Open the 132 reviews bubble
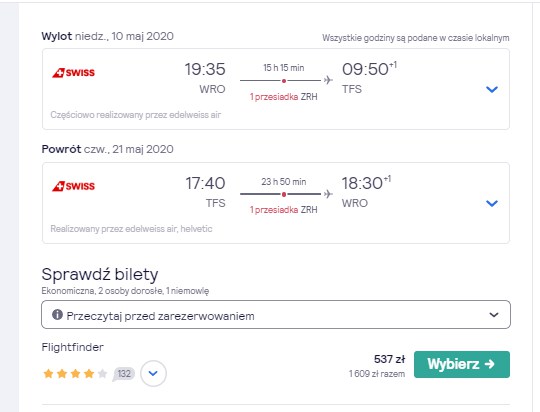The width and height of the screenshot is (540, 412). [124, 374]
